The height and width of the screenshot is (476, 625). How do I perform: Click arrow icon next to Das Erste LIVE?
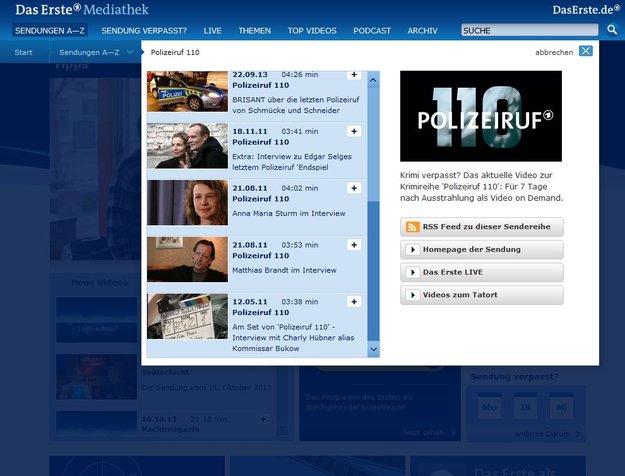pyautogui.click(x=413, y=272)
